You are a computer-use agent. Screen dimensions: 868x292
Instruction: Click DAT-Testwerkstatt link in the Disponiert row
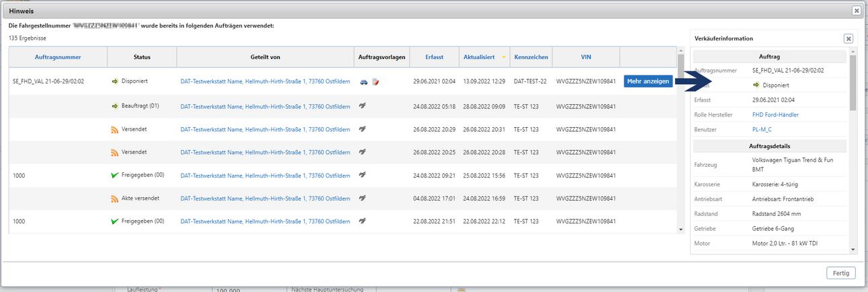coord(265,81)
